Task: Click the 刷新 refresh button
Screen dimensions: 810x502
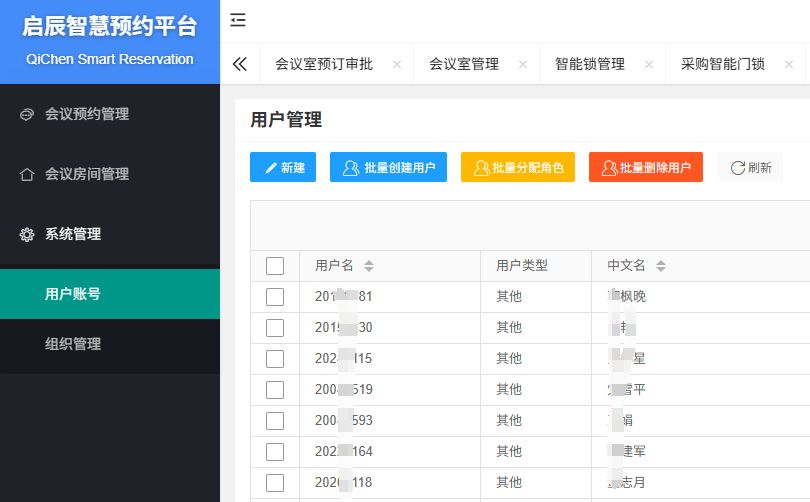Action: coord(750,167)
